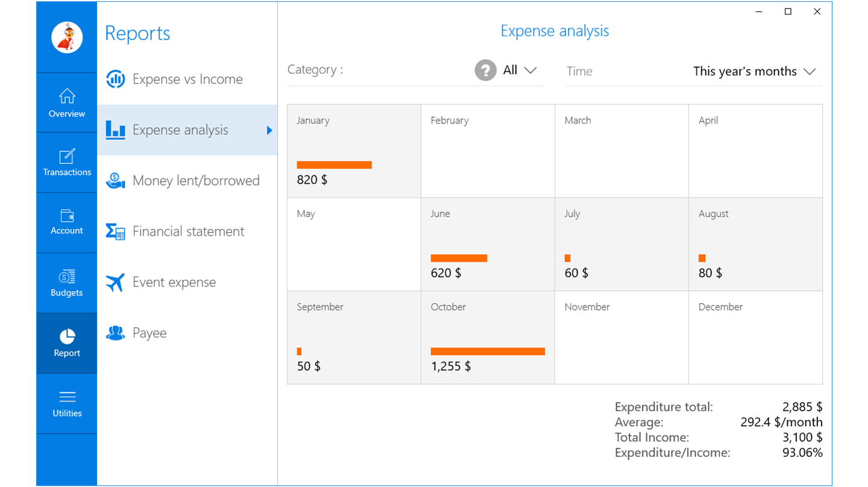Open the Financial statement report

tap(188, 231)
